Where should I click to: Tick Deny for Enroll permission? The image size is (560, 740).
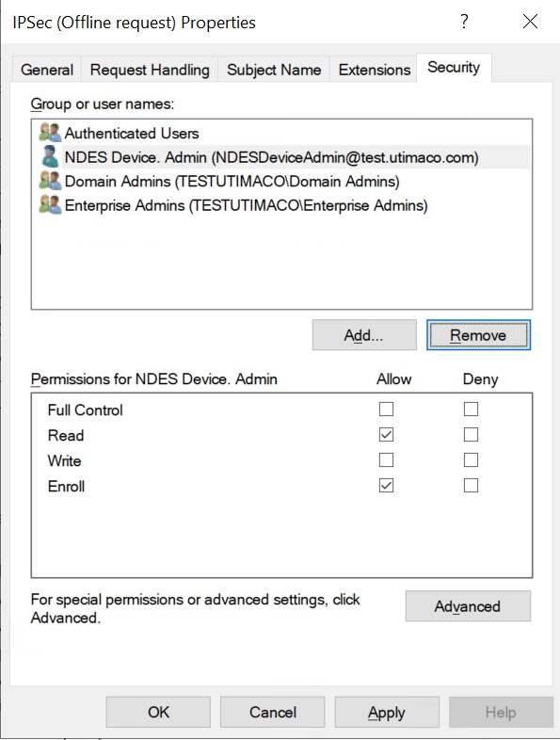[x=471, y=485]
